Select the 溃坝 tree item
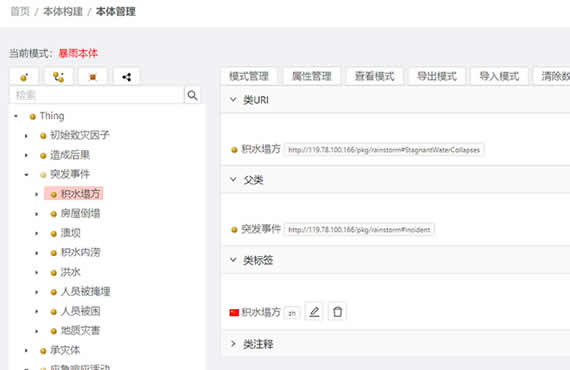 tap(71, 233)
